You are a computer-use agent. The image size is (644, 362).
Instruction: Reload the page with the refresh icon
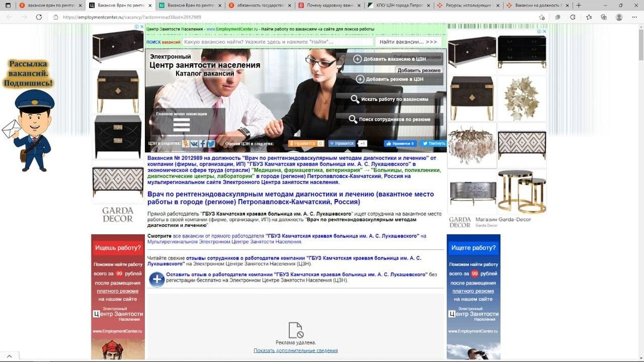(x=39, y=17)
